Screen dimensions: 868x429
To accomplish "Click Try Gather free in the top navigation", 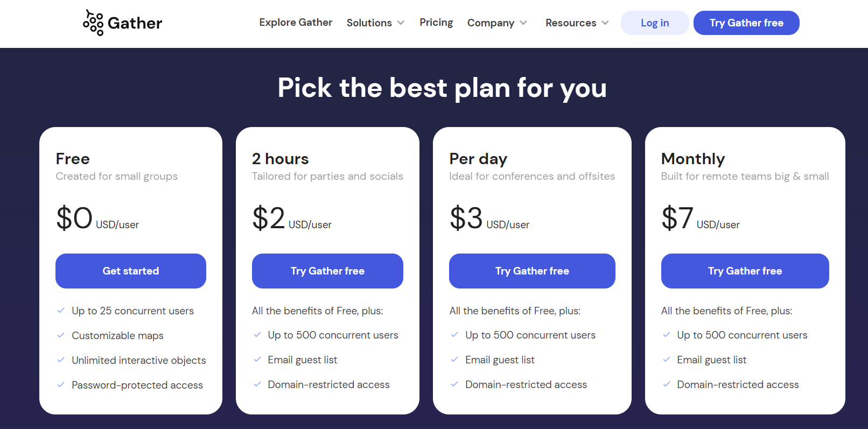I will [746, 23].
